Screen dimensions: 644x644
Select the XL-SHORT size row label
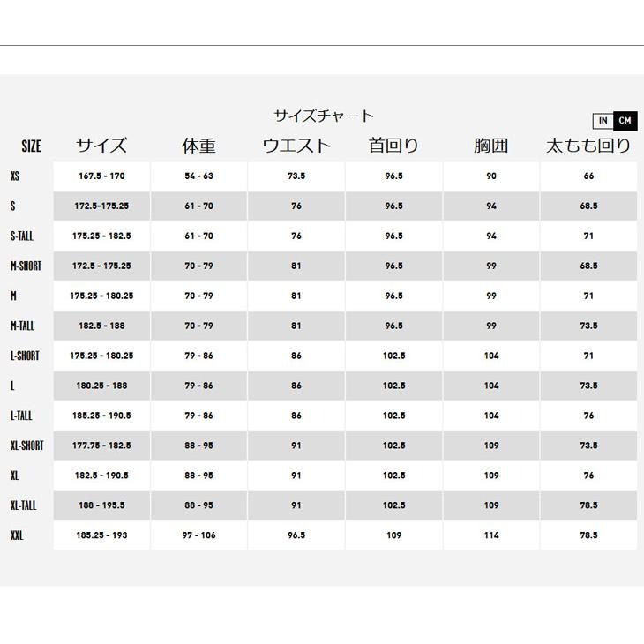(x=27, y=446)
